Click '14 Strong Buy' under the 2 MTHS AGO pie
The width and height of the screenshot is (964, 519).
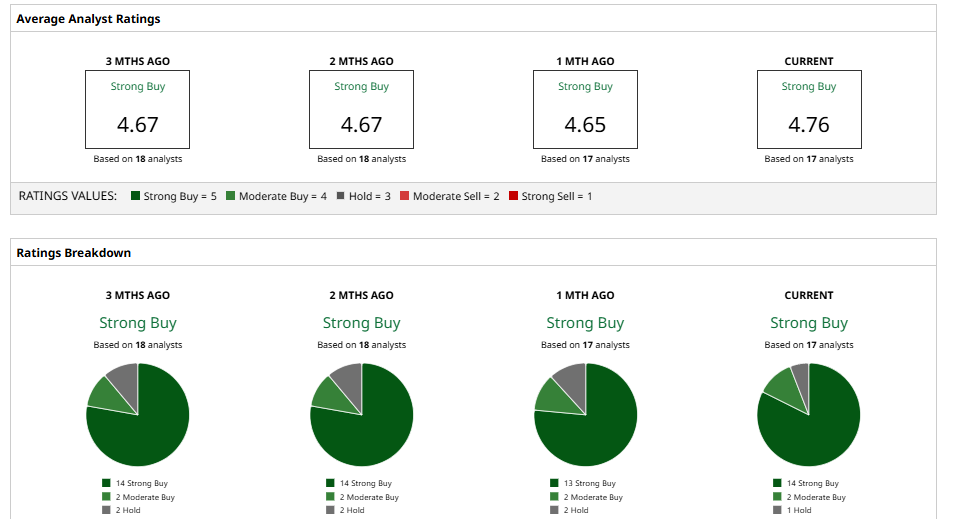366,483
